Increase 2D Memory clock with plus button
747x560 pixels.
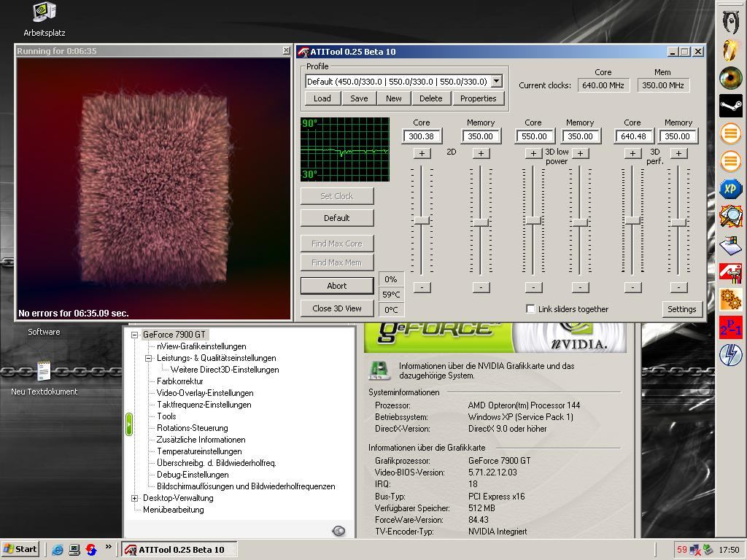[x=481, y=153]
